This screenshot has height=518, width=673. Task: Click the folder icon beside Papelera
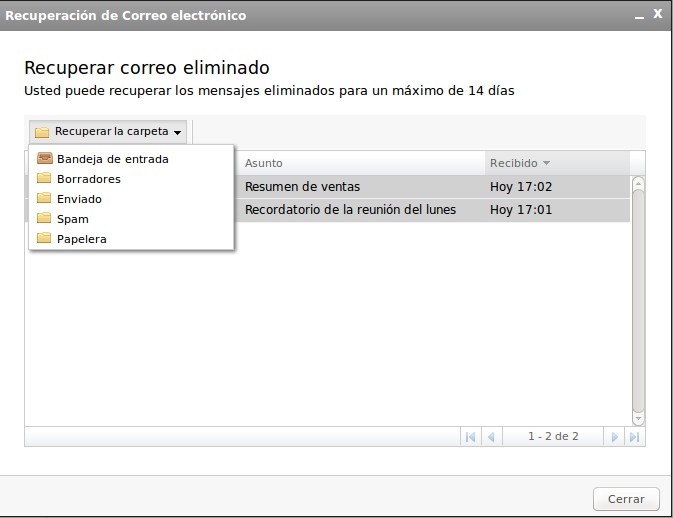click(x=44, y=238)
